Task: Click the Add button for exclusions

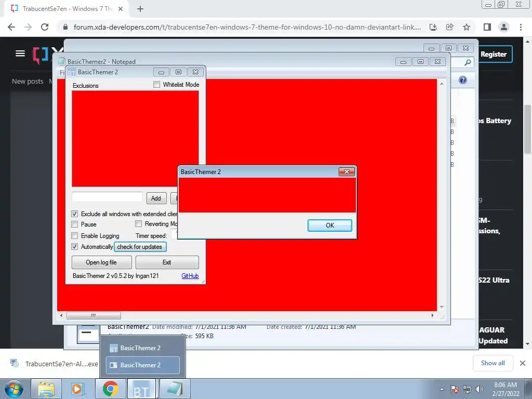Action: pos(156,198)
